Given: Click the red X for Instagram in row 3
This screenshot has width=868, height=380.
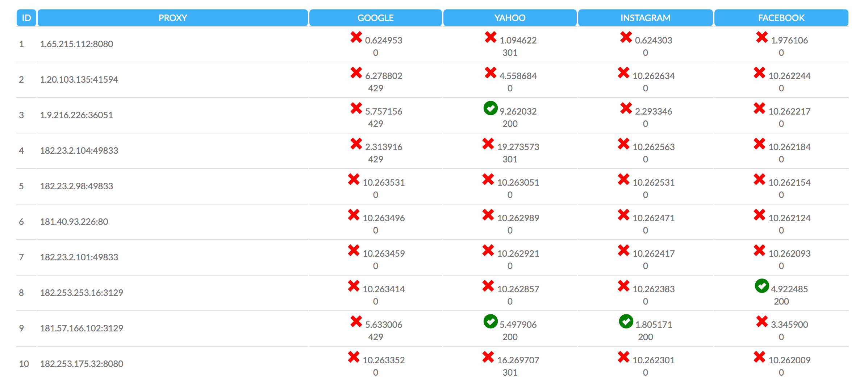Looking at the screenshot, I should tap(626, 108).
